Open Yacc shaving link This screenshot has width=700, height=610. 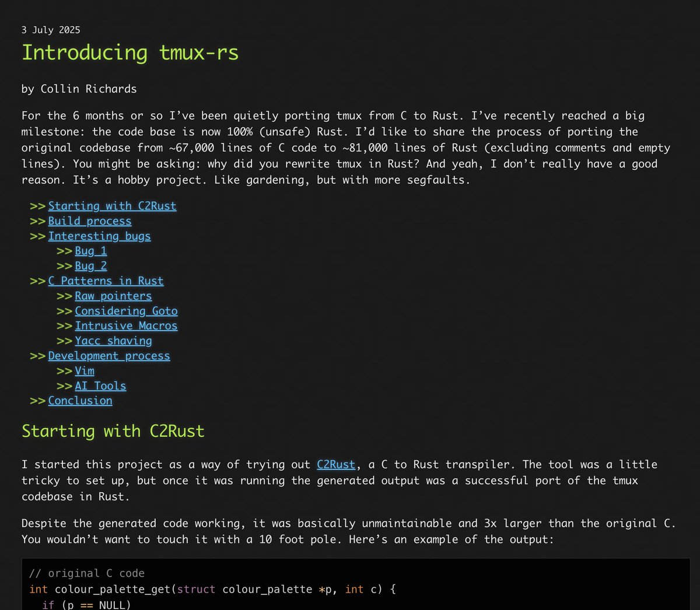click(113, 341)
